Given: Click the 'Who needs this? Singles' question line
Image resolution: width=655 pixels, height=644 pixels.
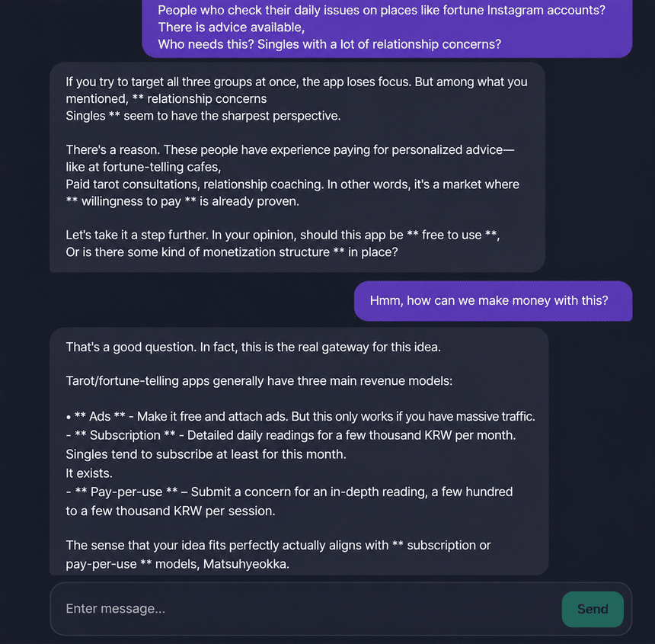Looking at the screenshot, I should pos(329,44).
